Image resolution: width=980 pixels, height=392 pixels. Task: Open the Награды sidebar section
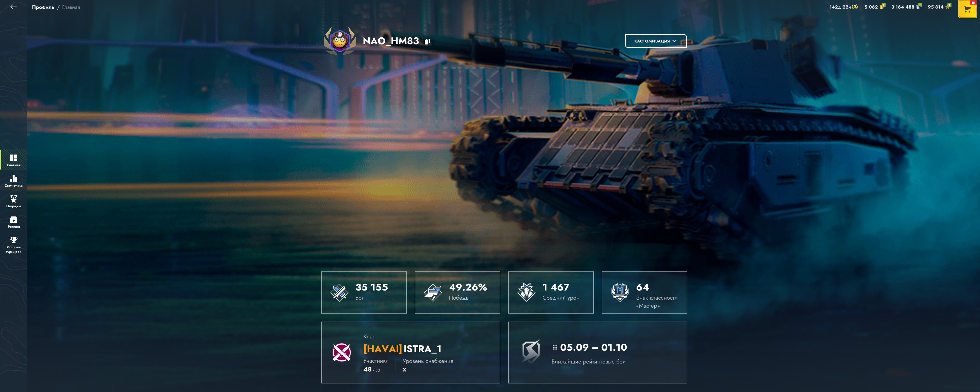tap(14, 201)
